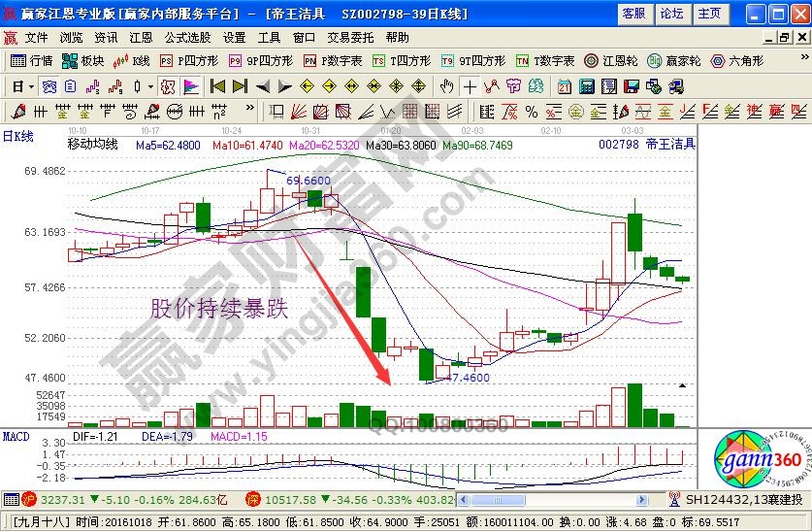Click the 论坛 forum button
Screen dimensions: 812x532
[x=671, y=14]
